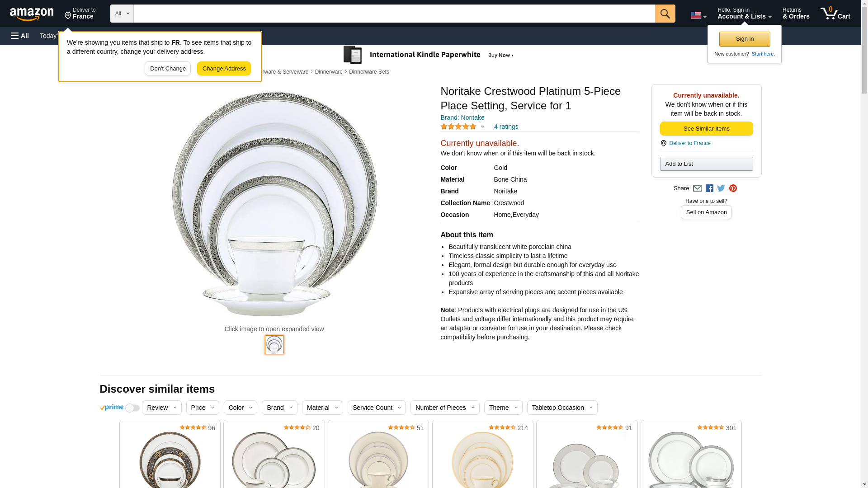Click the Change Address button
868x488 pixels.
point(224,69)
